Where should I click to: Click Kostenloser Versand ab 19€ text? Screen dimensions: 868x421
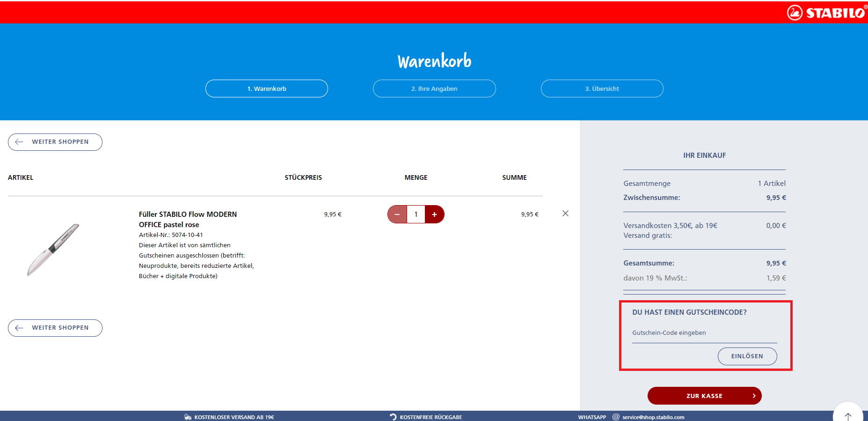coord(234,417)
